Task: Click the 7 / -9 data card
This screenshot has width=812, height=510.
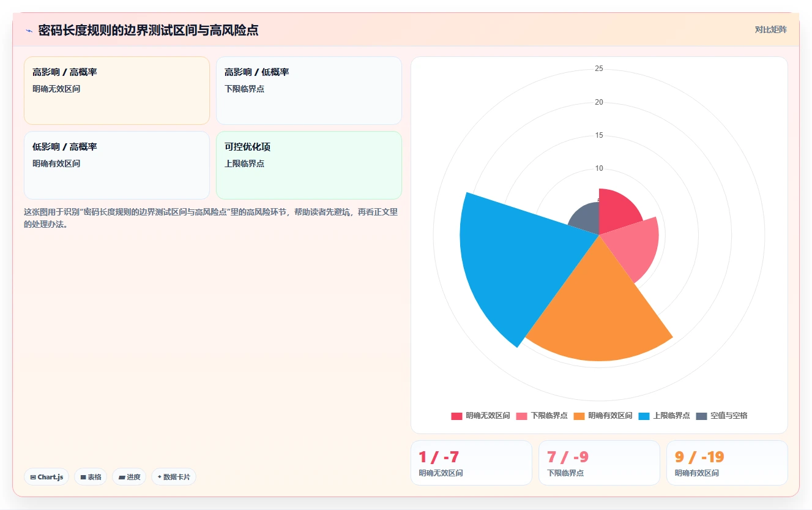Action: [599, 463]
